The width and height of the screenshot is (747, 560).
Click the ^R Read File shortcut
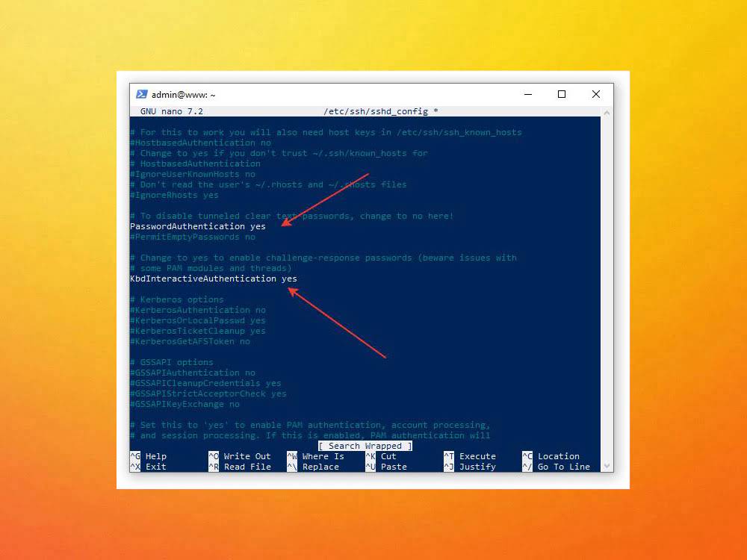click(x=240, y=467)
